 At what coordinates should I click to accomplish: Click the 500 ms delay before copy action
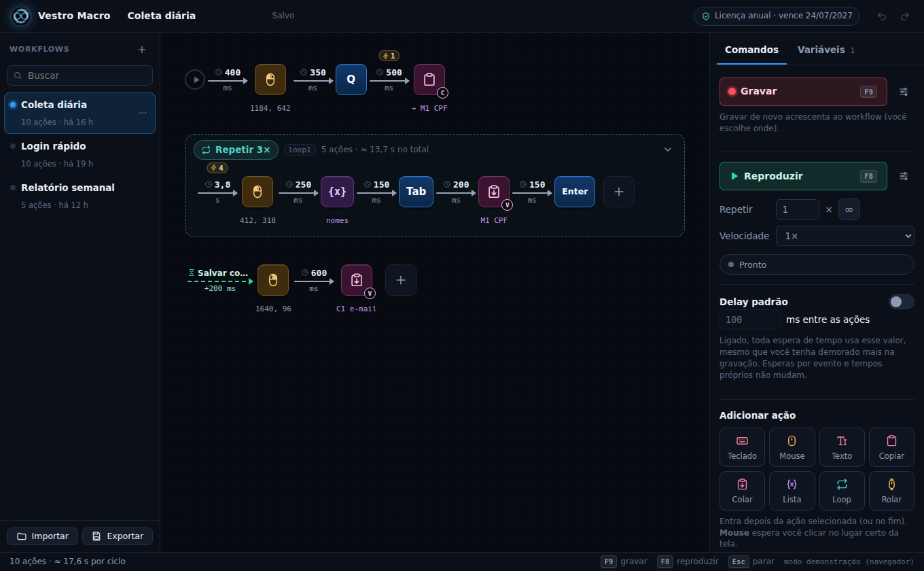point(389,80)
